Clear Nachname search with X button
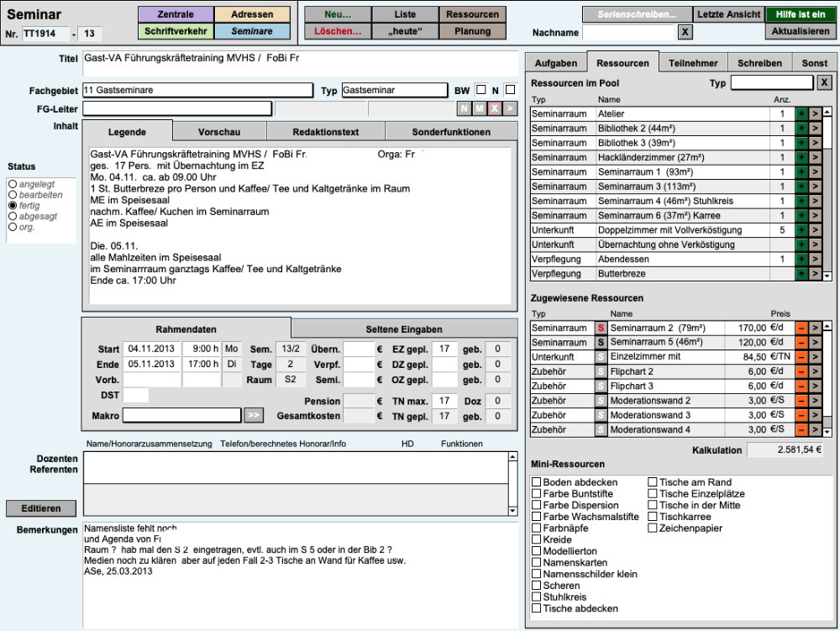The width and height of the screenshot is (840, 631). point(685,32)
